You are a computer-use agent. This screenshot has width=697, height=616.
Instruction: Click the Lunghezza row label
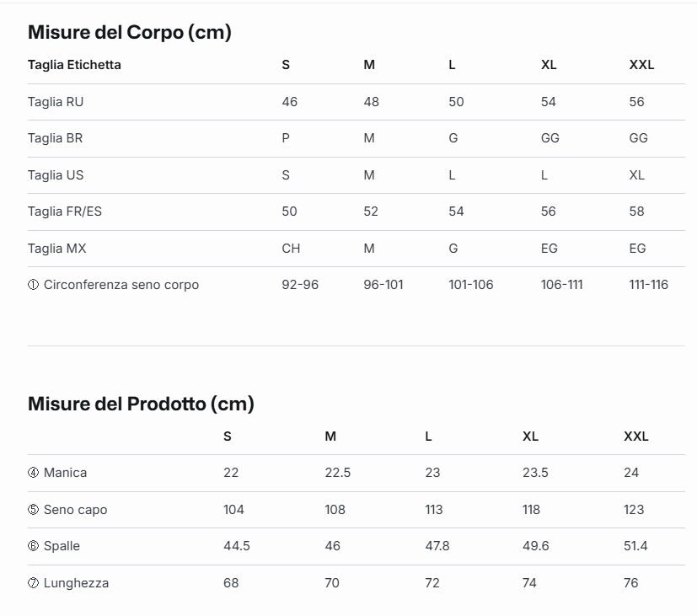pos(76,583)
